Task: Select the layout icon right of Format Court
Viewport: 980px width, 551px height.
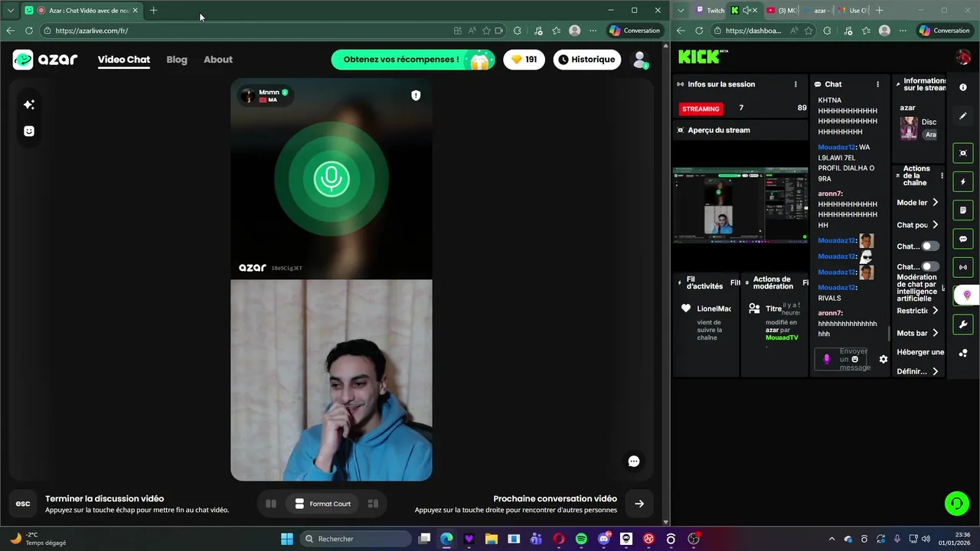Action: [x=373, y=504]
